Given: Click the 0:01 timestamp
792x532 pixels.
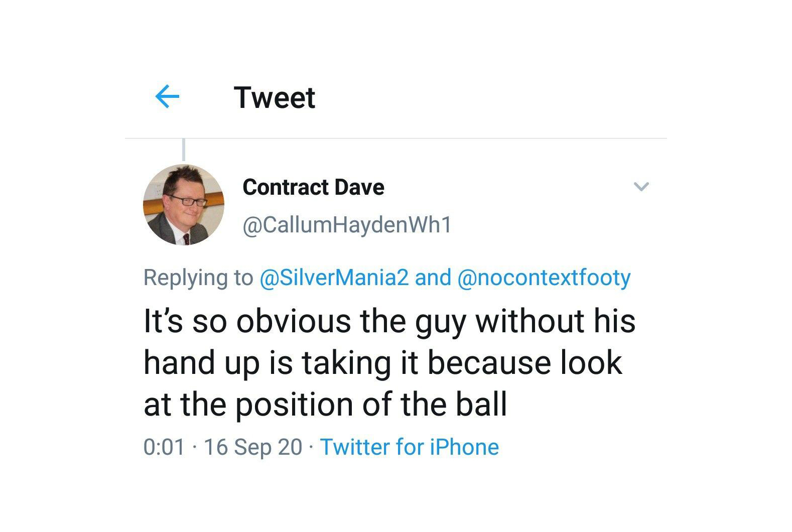Looking at the screenshot, I should [x=164, y=447].
